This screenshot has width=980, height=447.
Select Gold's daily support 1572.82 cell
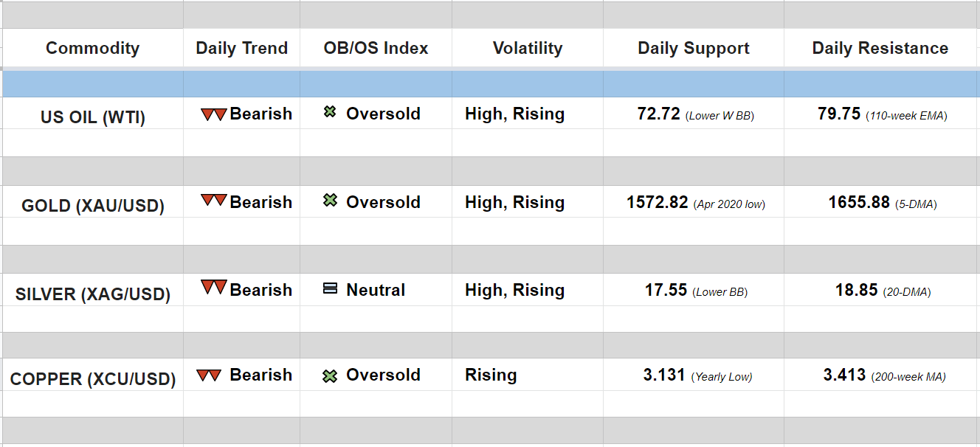click(x=657, y=203)
